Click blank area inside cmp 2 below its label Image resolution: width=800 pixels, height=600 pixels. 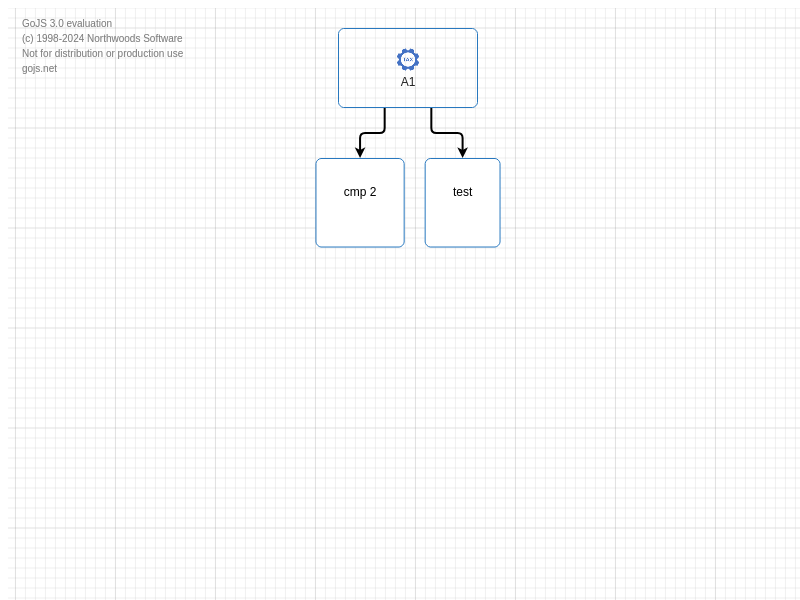pyautogui.click(x=360, y=225)
